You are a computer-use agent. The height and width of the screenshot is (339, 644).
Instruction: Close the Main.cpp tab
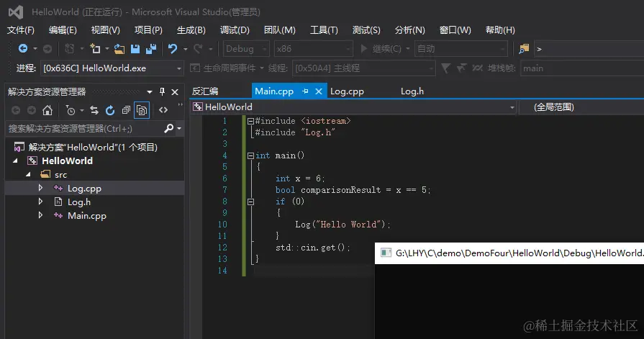[x=319, y=91]
